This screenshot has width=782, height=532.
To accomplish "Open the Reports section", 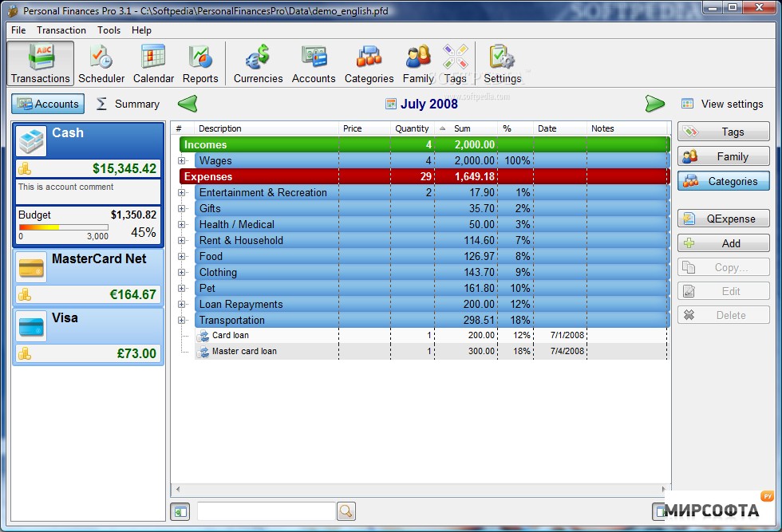I will pos(200,63).
